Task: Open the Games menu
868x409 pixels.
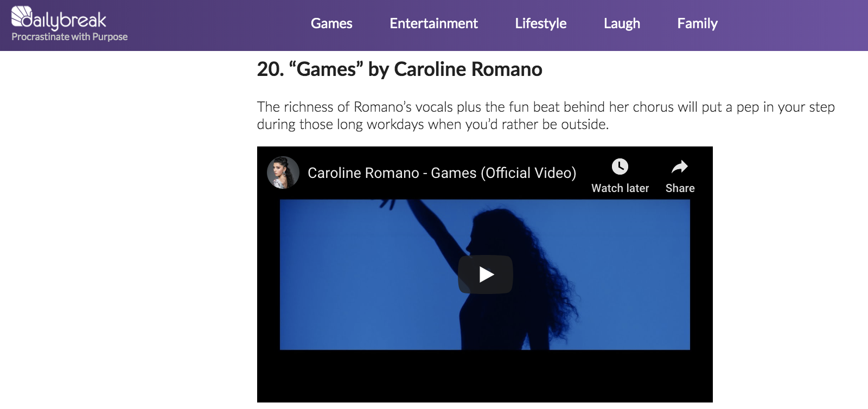Action: (x=331, y=23)
